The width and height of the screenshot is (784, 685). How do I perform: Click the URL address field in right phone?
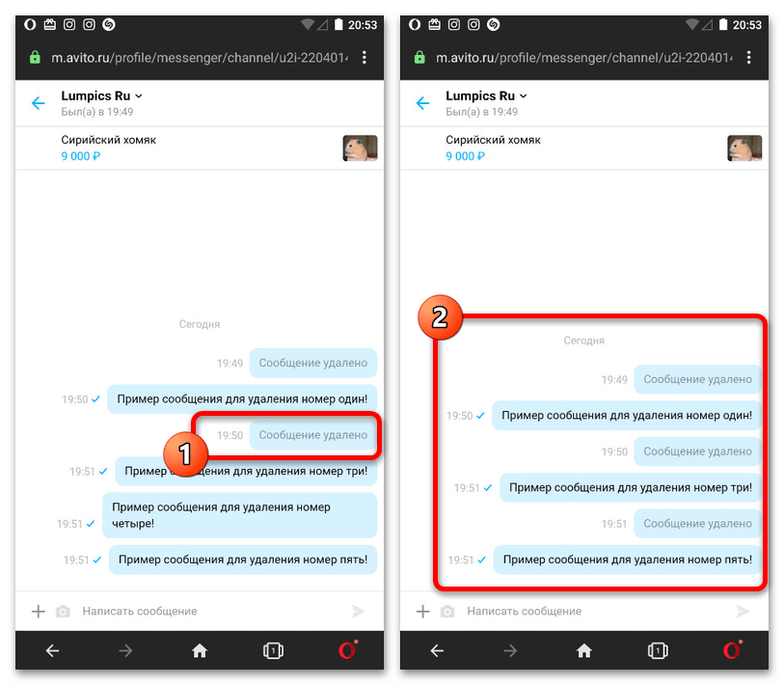(584, 58)
